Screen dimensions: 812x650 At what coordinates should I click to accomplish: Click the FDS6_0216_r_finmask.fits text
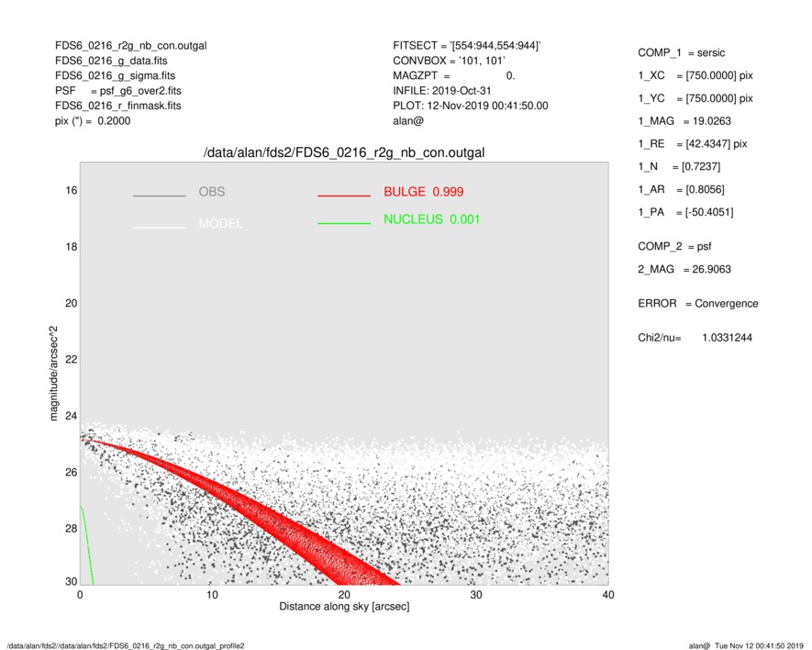(x=118, y=106)
